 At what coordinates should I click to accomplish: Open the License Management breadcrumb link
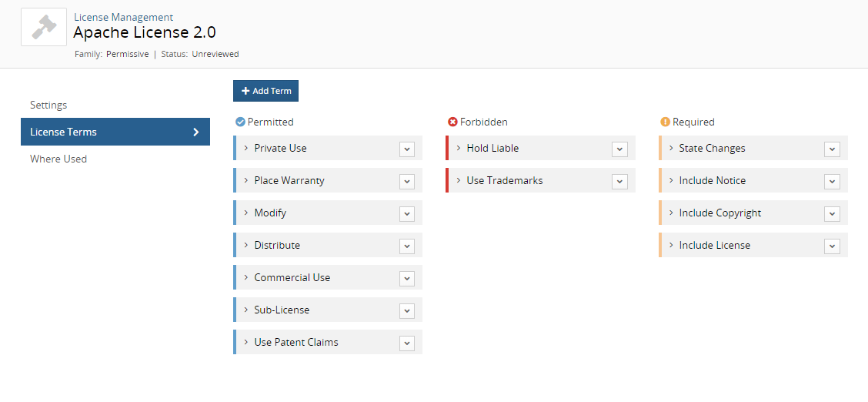tap(123, 17)
